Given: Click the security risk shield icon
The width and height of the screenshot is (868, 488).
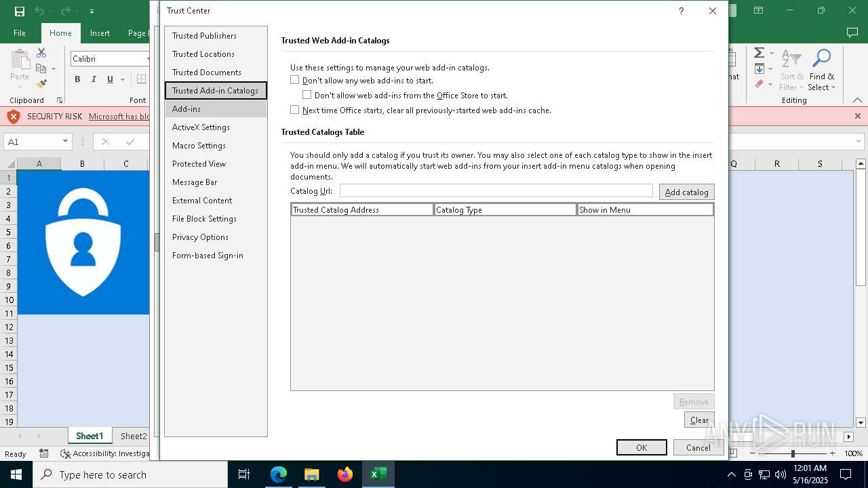Looking at the screenshot, I should (14, 117).
